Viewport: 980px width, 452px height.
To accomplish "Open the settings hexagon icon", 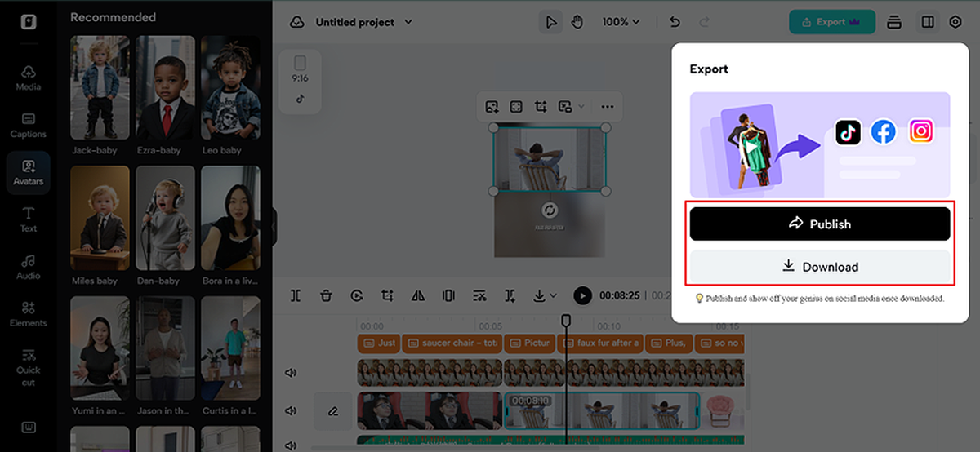I will point(955,22).
